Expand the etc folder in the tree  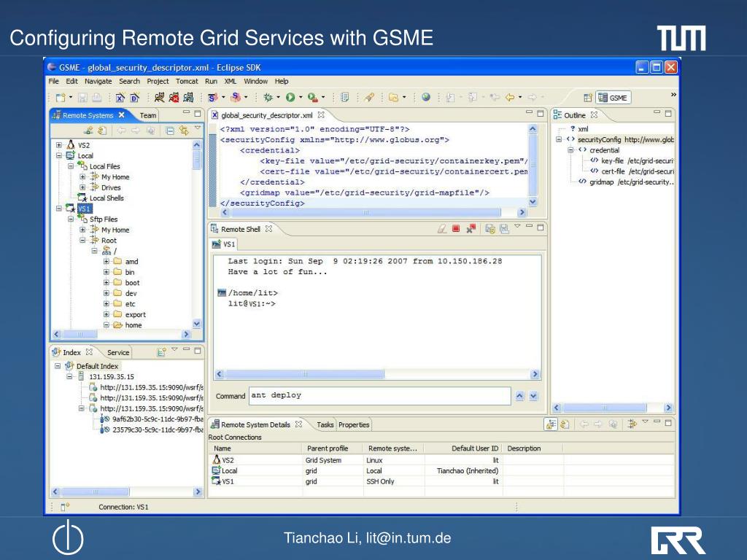pos(107,304)
